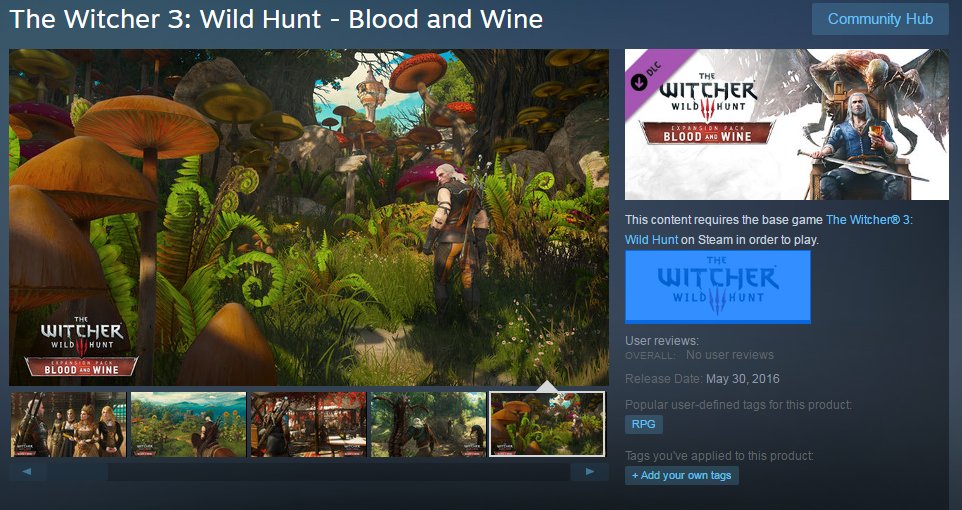Click the May 30, 2016 release date

coord(742,379)
